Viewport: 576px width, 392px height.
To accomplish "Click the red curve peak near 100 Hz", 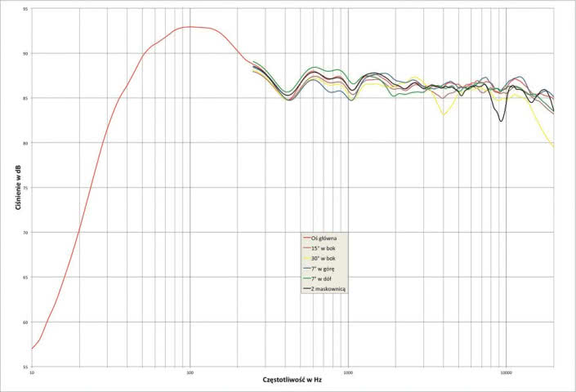I will [190, 27].
